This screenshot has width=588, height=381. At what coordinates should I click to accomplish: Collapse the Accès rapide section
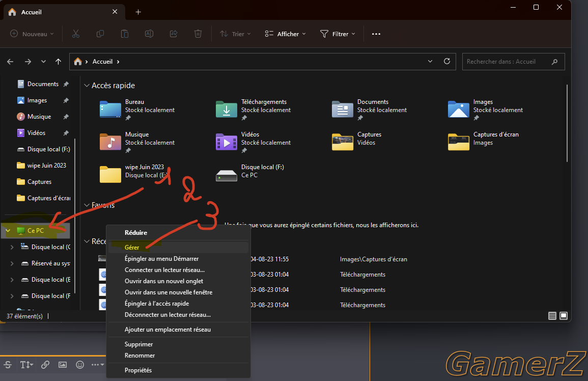87,86
